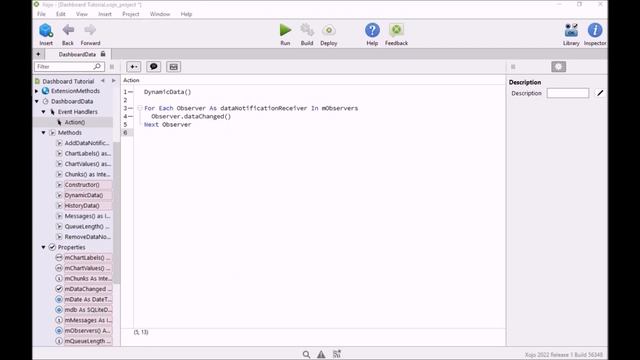
Task: Select the mChartValues() property
Action: (x=87, y=268)
